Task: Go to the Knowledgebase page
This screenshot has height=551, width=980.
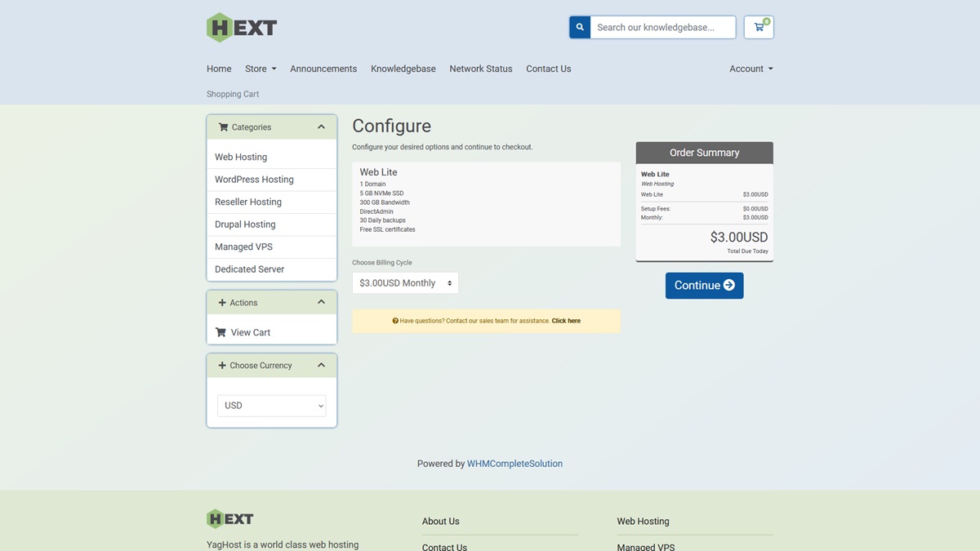Action: pos(403,69)
